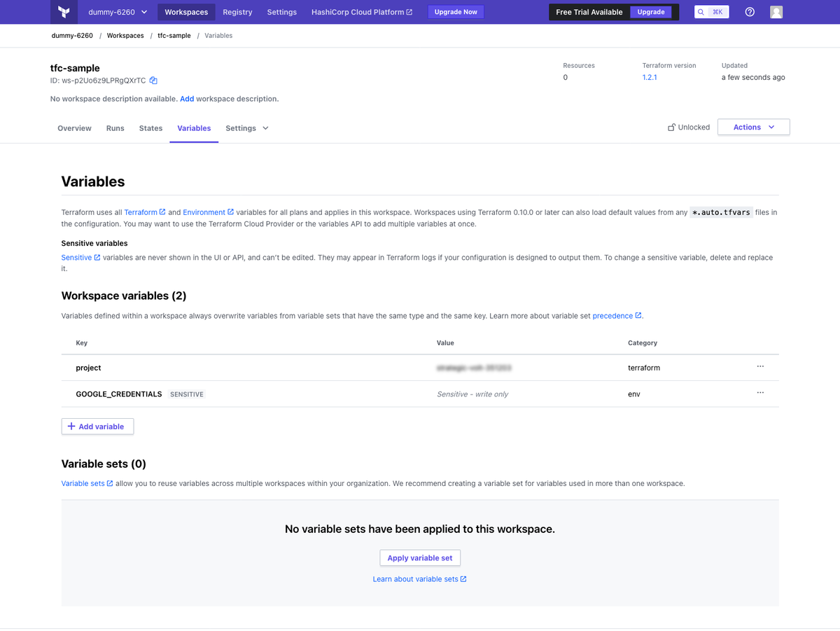Click the project variable key
This screenshot has height=631, width=840.
(x=88, y=368)
